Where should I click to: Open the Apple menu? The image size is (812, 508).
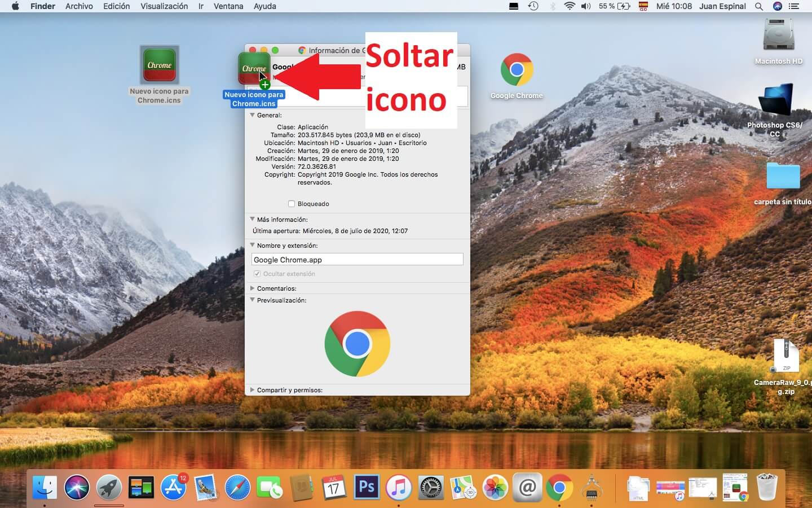(15, 6)
